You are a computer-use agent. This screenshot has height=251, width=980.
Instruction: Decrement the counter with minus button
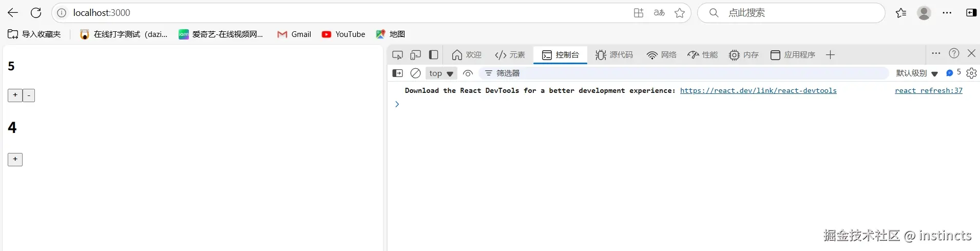(29, 95)
